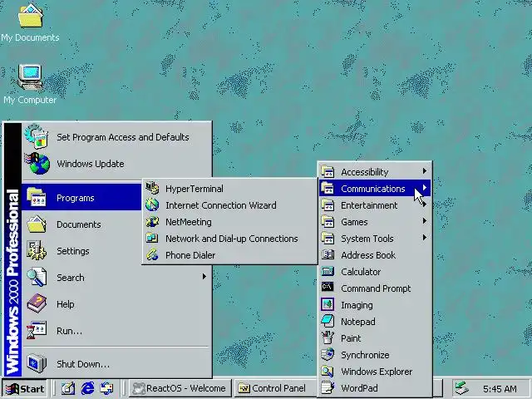Open the Entertainment menu entry
532x399 pixels.
point(375,205)
